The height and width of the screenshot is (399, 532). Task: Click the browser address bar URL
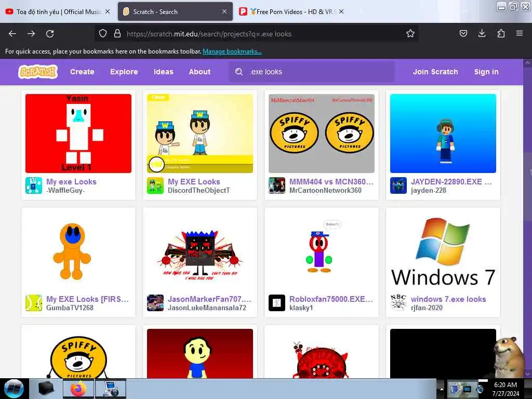point(209,34)
